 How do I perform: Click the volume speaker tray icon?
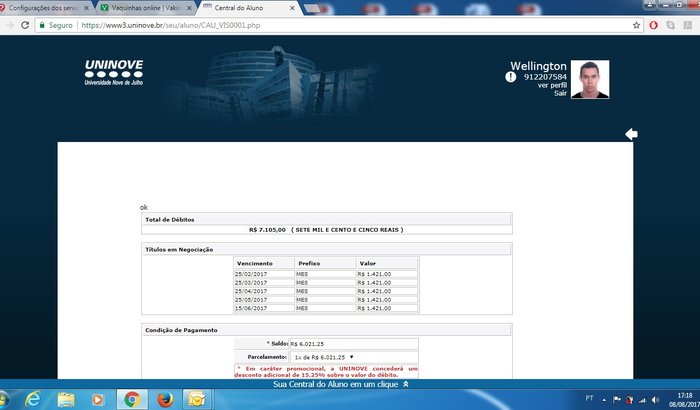[655, 400]
